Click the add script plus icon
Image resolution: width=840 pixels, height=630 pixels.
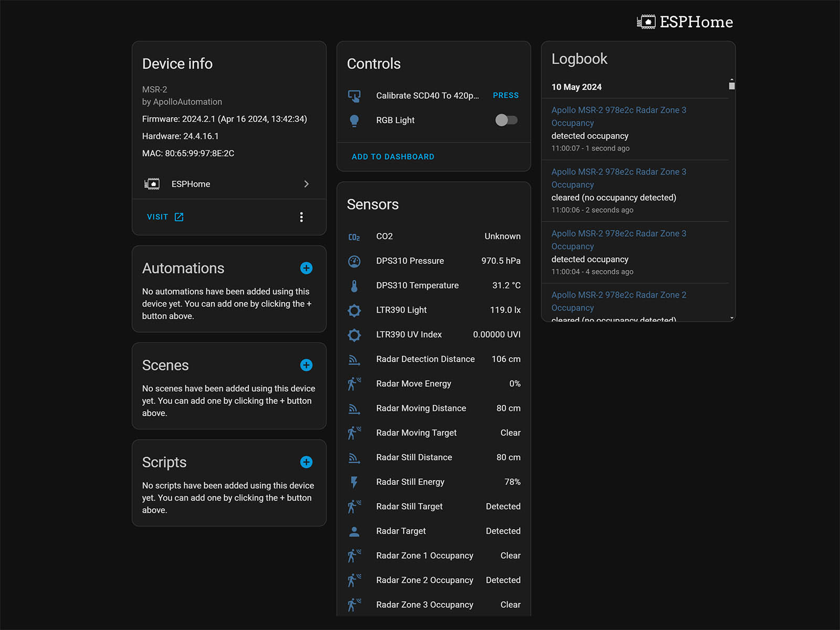click(306, 462)
